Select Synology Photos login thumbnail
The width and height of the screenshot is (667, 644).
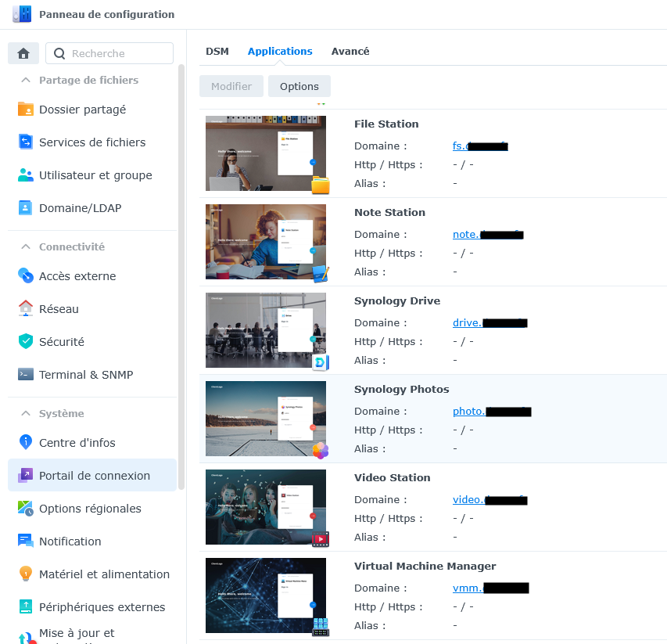click(265, 419)
